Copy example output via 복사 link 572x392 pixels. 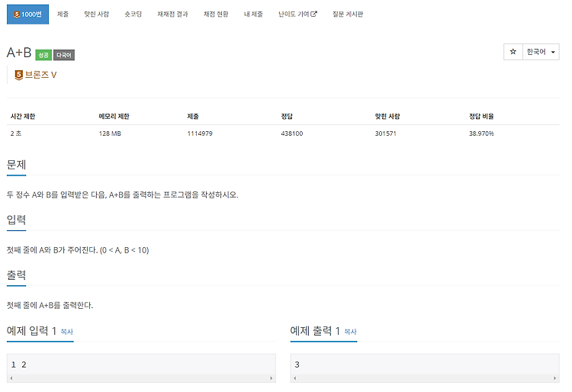coord(350,332)
